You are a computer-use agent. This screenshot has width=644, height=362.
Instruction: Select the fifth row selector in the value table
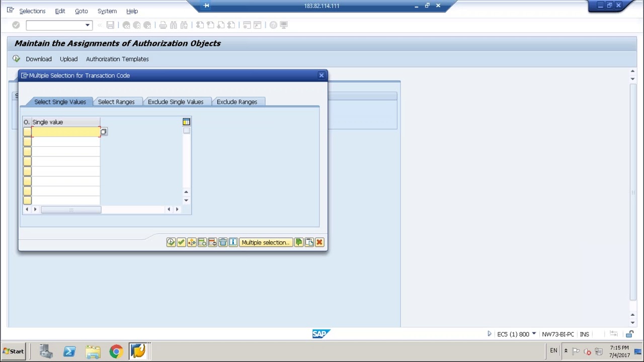click(27, 171)
